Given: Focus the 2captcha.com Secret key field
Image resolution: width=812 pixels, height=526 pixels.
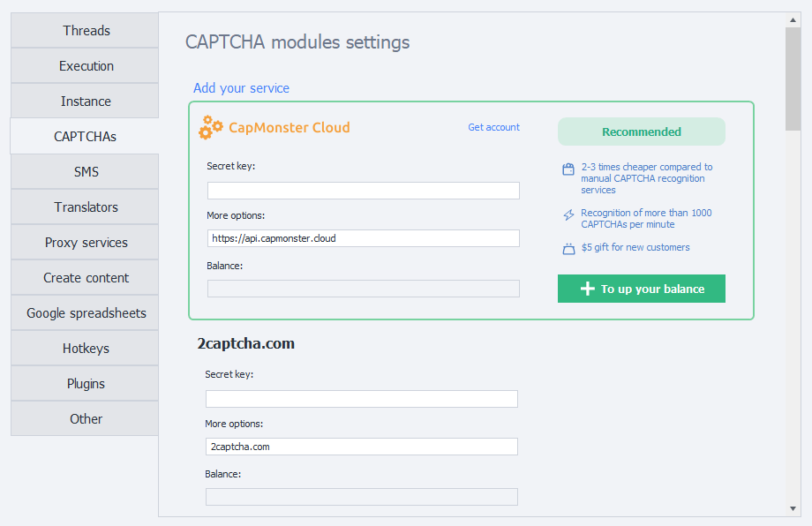Looking at the screenshot, I should (x=361, y=399).
